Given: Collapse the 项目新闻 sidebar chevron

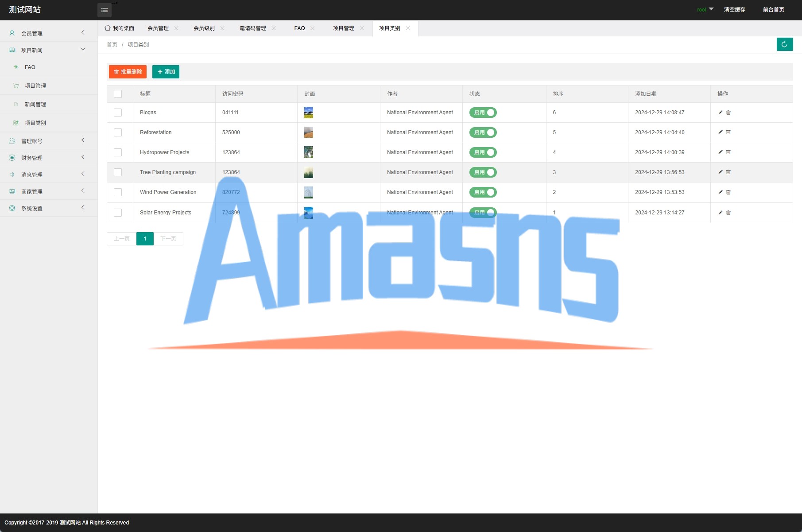Looking at the screenshot, I should pos(83,49).
